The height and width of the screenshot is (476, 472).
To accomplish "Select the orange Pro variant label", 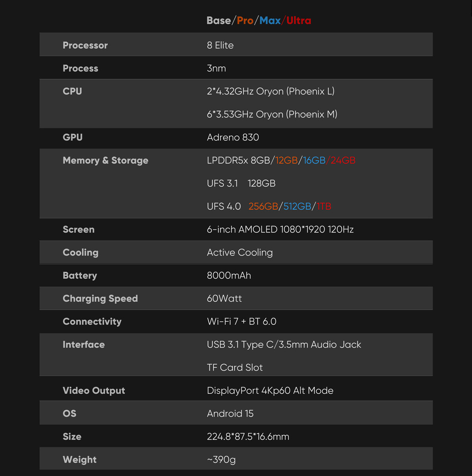I will (245, 21).
